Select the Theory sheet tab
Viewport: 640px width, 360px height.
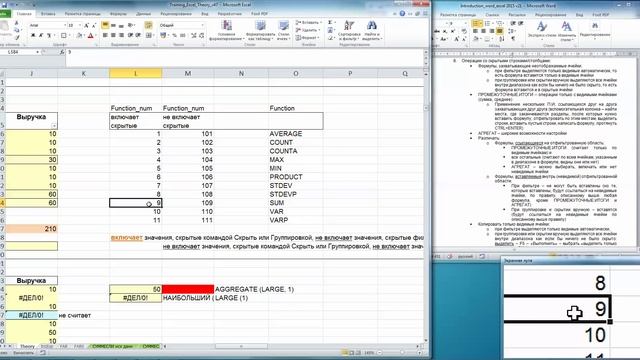(x=27, y=346)
